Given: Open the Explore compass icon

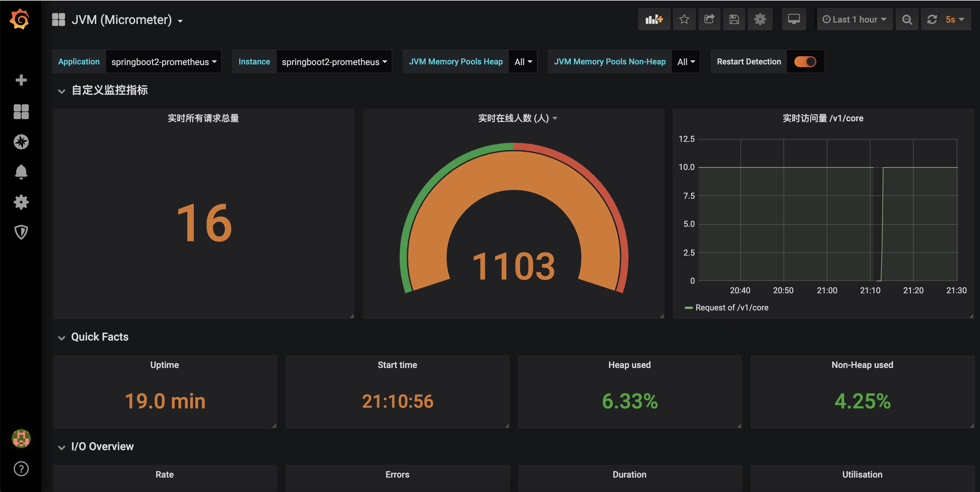Looking at the screenshot, I should (21, 142).
